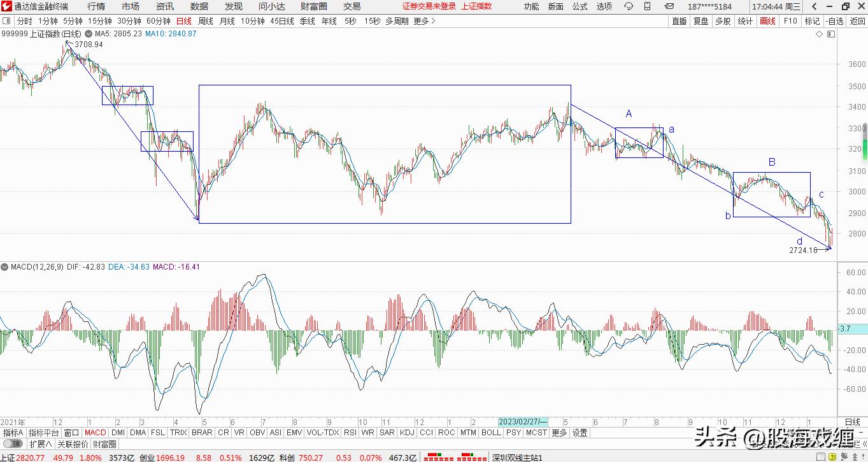Open the mobile phone icon in title bar

coord(648,6)
